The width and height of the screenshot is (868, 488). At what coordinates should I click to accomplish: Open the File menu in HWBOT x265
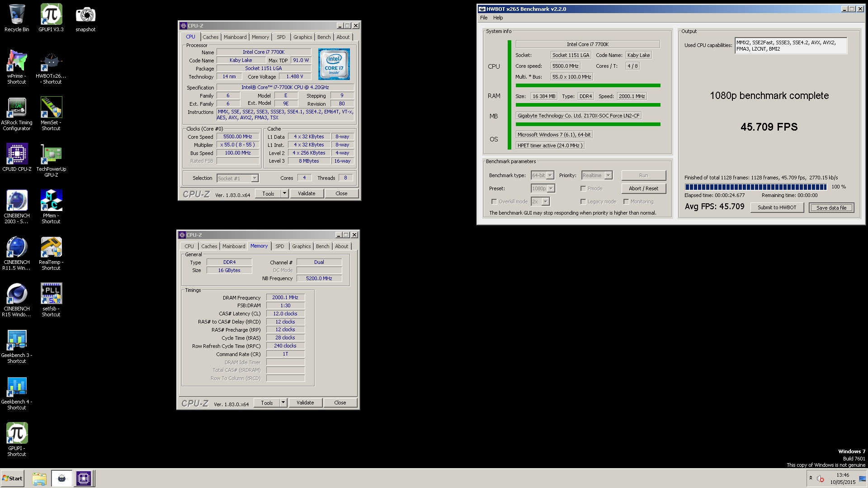484,18
